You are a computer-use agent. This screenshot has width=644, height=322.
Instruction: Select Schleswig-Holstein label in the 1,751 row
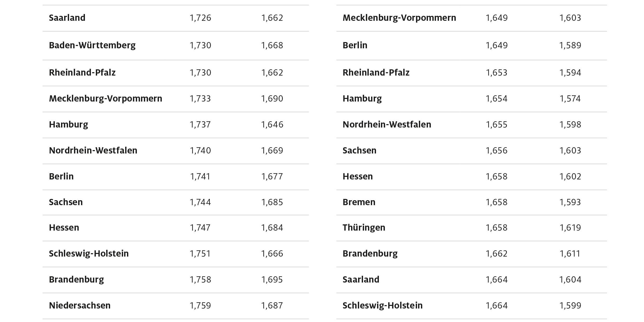tap(89, 253)
